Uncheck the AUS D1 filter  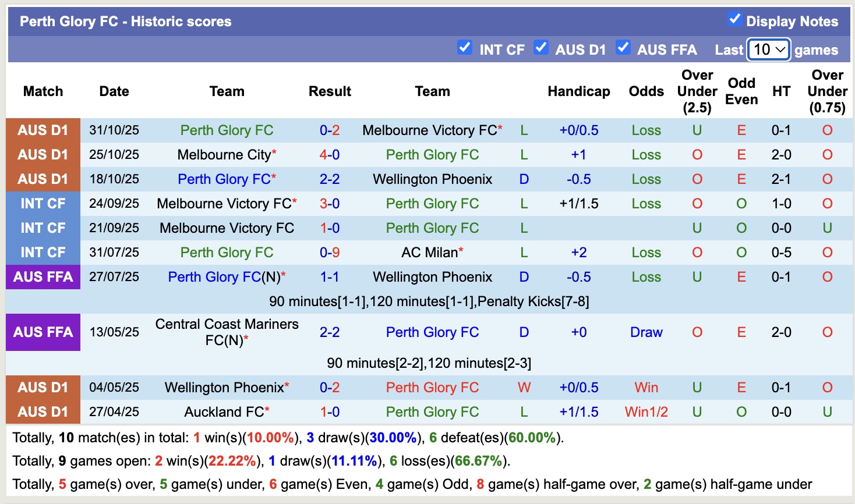point(541,48)
